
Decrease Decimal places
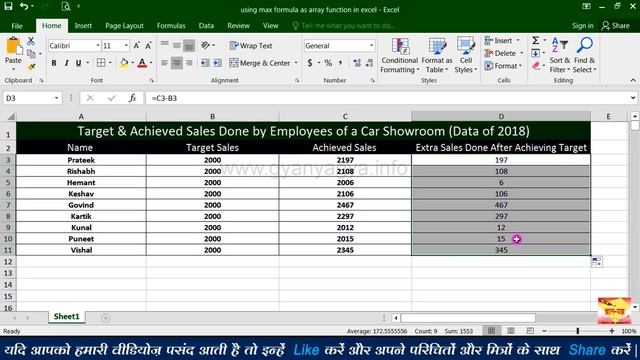click(369, 63)
